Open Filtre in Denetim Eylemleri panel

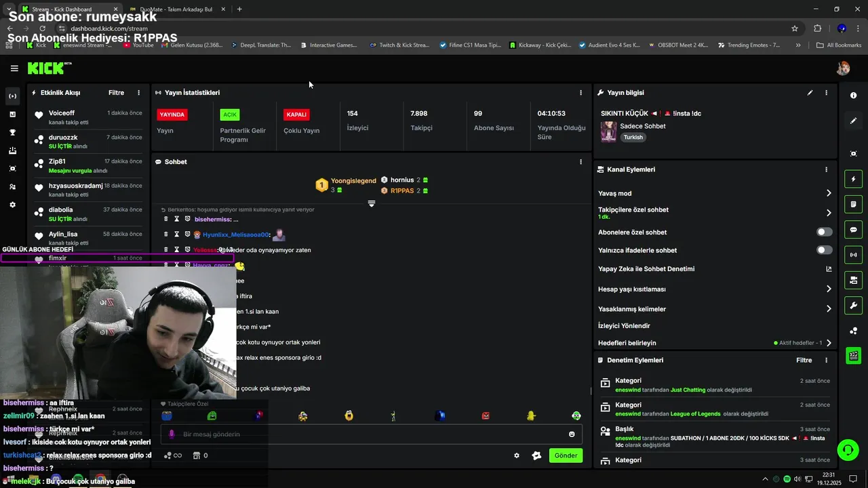[804, 361]
